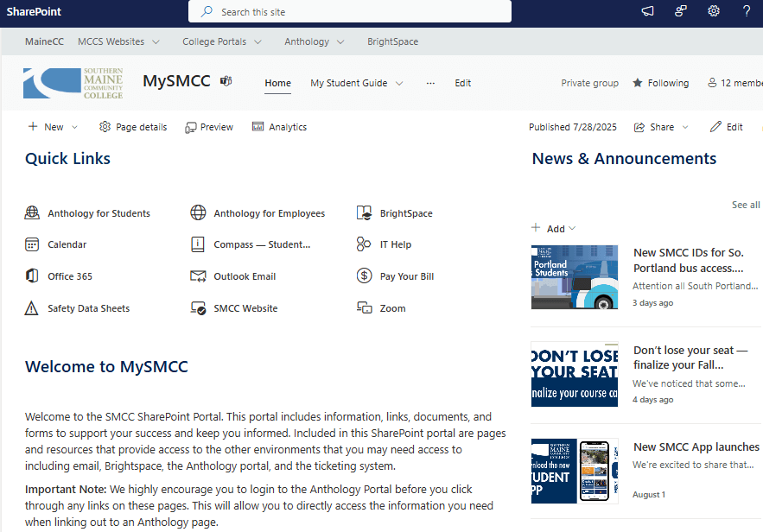Select the Home navigation tab
The image size is (763, 532).
point(278,83)
